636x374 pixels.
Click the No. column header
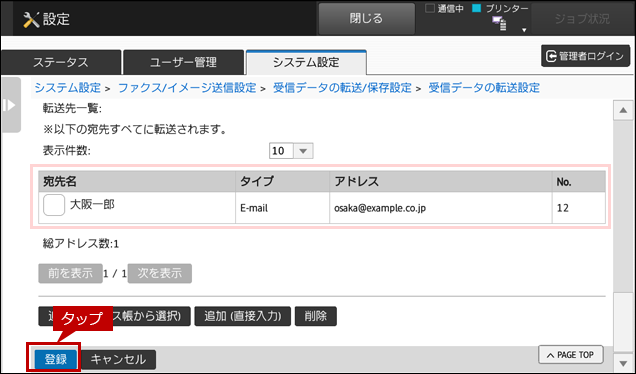579,181
